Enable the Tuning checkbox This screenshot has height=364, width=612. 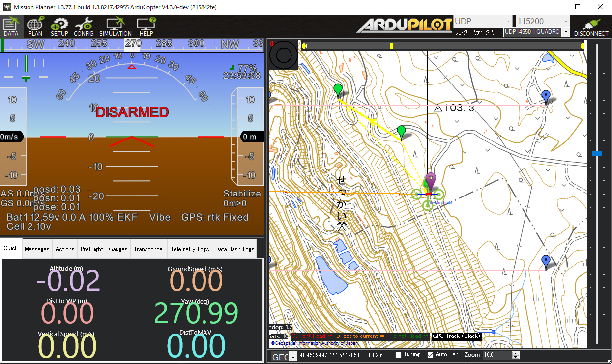click(x=399, y=355)
